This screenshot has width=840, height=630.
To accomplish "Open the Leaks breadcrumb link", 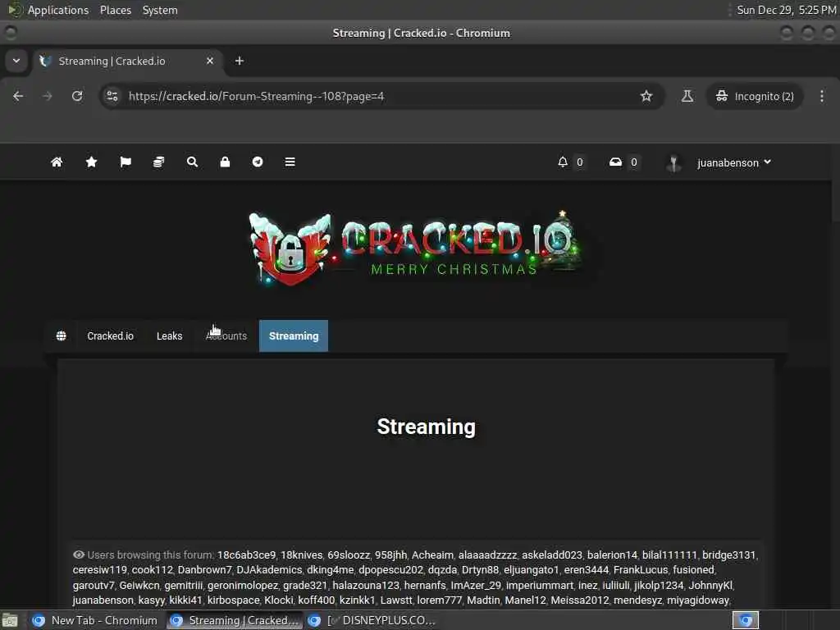I will (x=169, y=336).
